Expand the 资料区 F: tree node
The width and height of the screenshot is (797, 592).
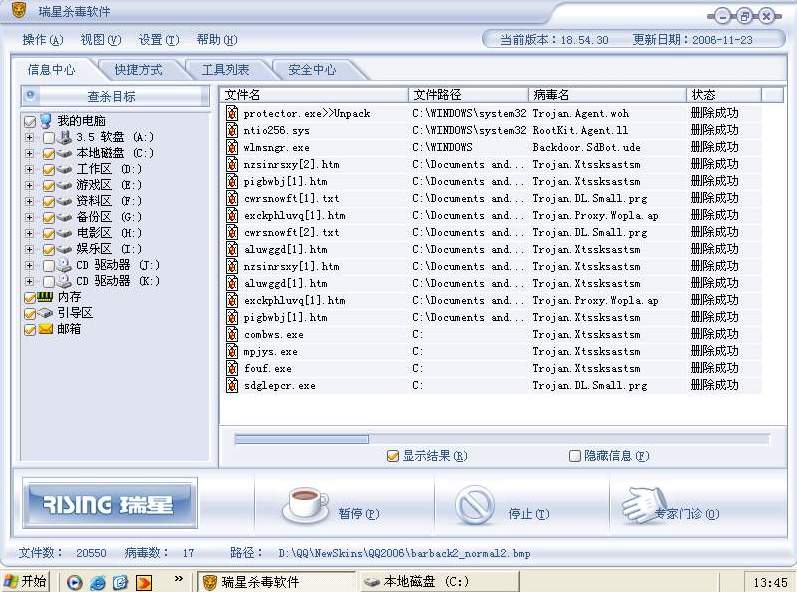click(29, 201)
